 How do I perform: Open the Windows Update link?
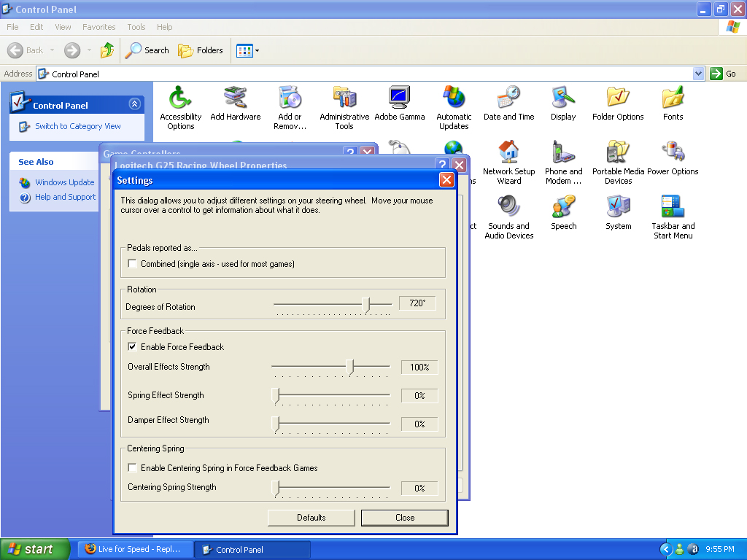pyautogui.click(x=65, y=182)
